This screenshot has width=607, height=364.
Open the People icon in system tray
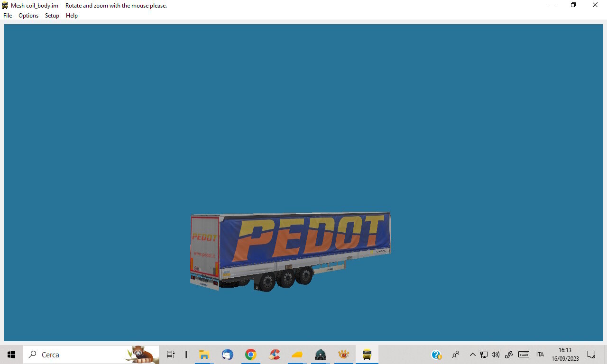pyautogui.click(x=456, y=355)
